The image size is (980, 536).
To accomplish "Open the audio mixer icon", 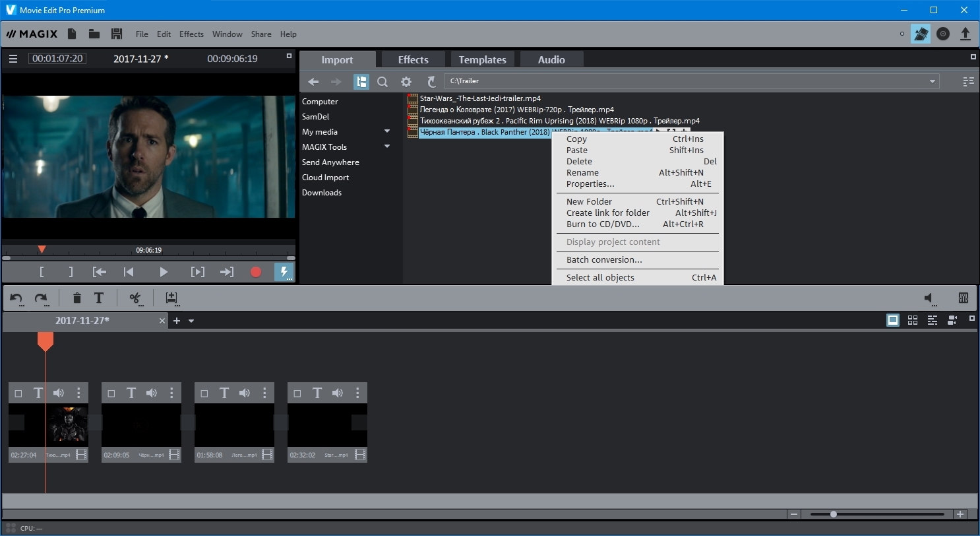I will click(964, 298).
